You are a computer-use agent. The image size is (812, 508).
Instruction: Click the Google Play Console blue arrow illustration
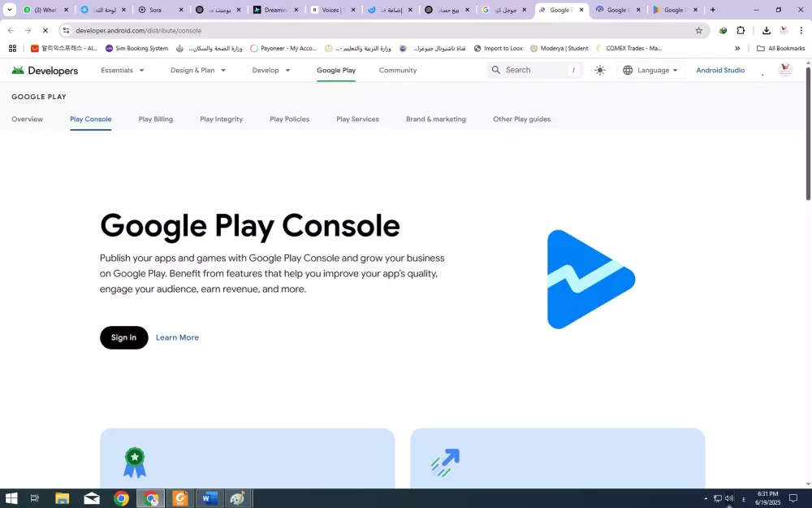point(590,279)
